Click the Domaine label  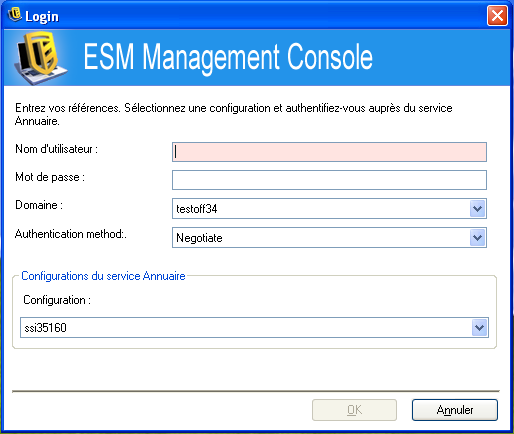point(39,205)
